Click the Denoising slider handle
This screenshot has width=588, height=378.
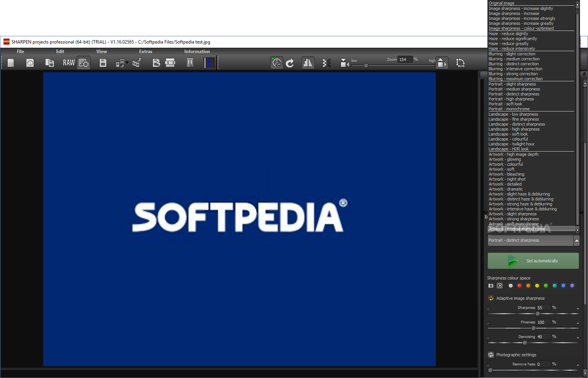525,342
